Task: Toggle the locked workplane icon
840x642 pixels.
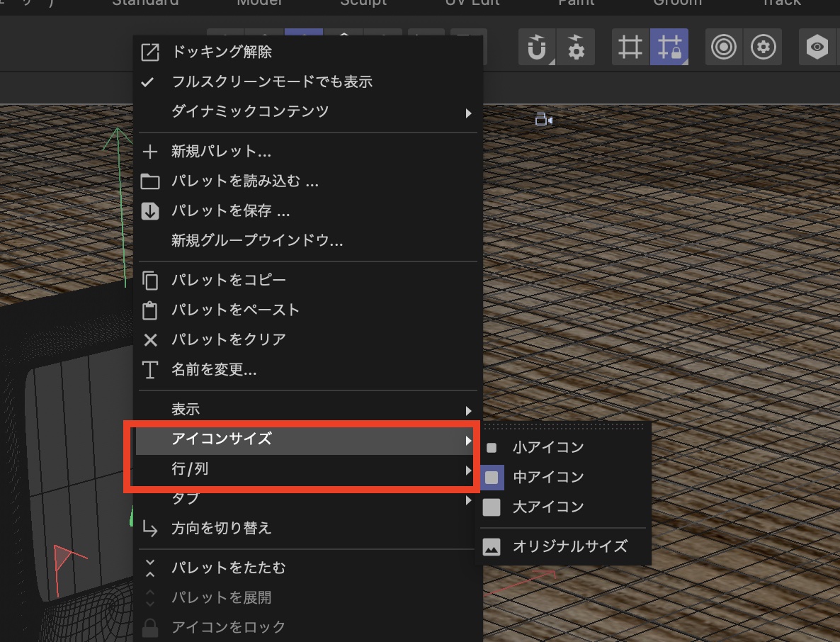Action: pyautogui.click(x=669, y=48)
